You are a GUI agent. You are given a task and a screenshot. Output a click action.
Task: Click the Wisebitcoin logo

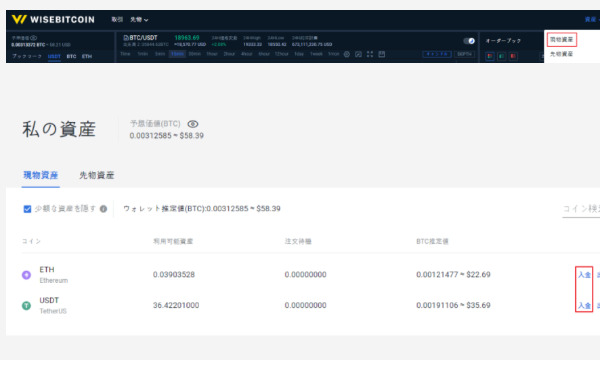pyautogui.click(x=53, y=20)
